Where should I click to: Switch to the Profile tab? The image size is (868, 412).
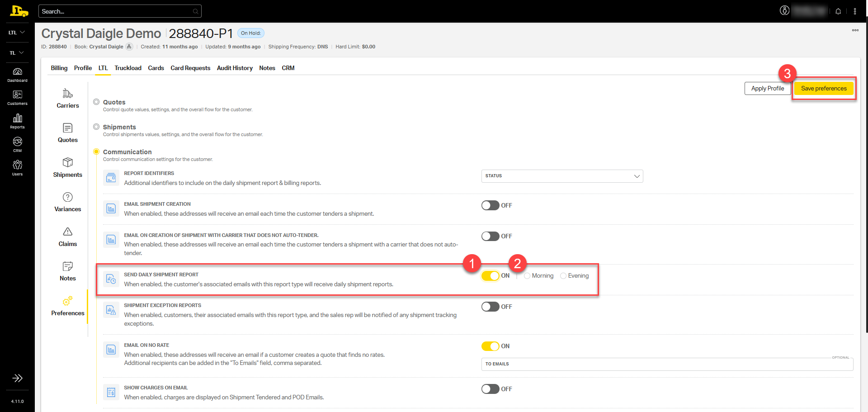point(83,68)
